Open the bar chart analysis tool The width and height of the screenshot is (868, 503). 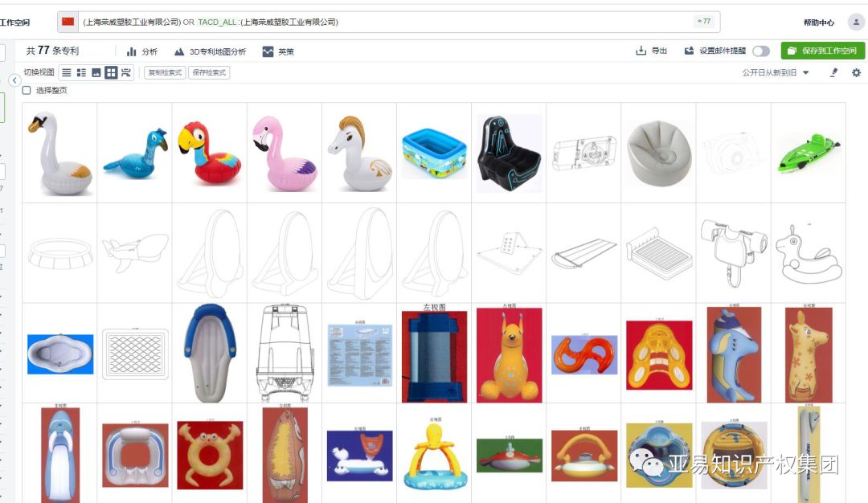pyautogui.click(x=141, y=51)
